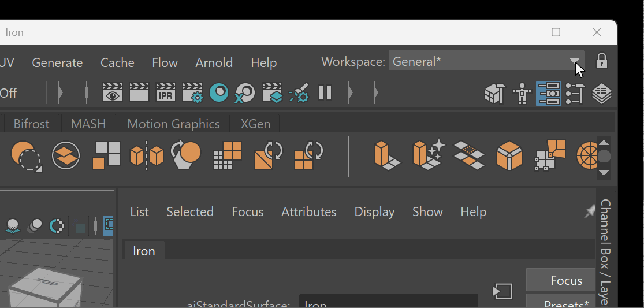The width and height of the screenshot is (644, 308).
Task: Open the Arnold menu
Action: pos(214,62)
